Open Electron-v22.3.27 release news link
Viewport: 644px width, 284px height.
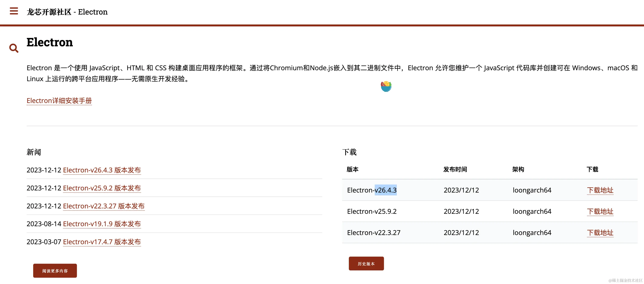click(104, 206)
